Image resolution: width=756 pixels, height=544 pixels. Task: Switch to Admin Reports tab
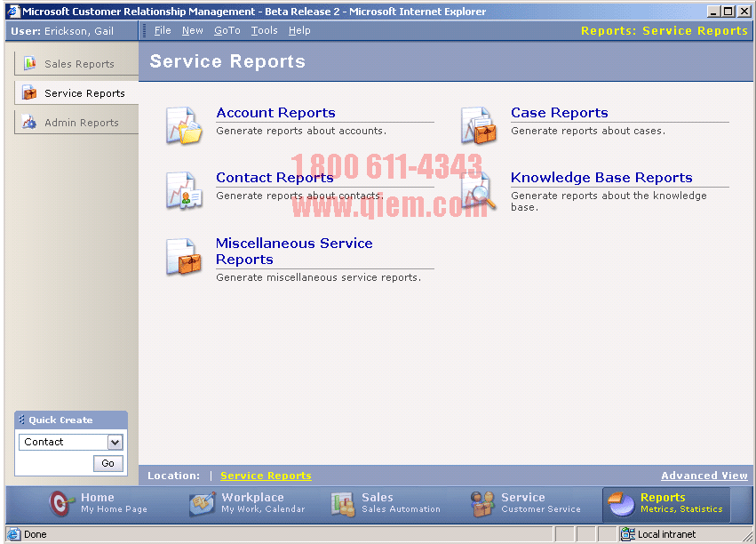click(76, 123)
